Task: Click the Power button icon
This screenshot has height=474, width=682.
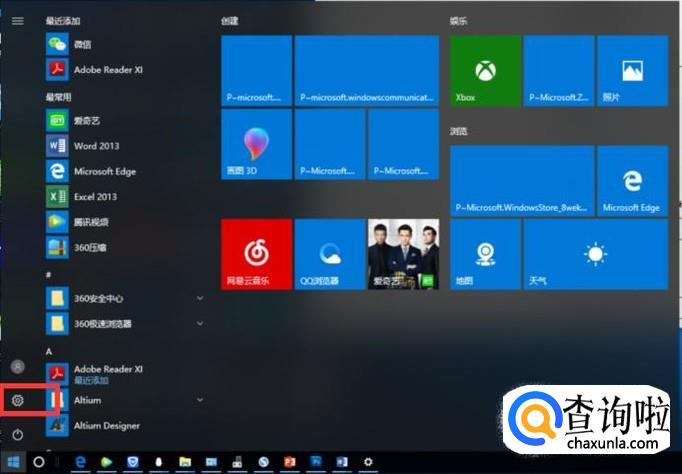Action: [17, 435]
